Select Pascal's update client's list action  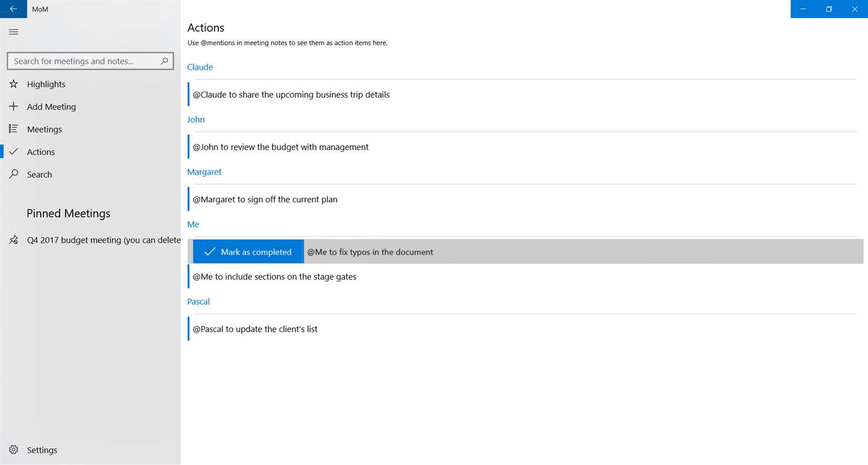click(x=256, y=329)
